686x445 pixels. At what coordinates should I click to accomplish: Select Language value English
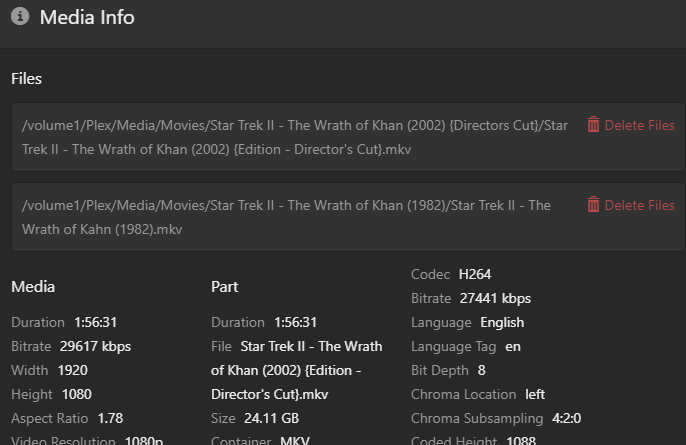[502, 322]
